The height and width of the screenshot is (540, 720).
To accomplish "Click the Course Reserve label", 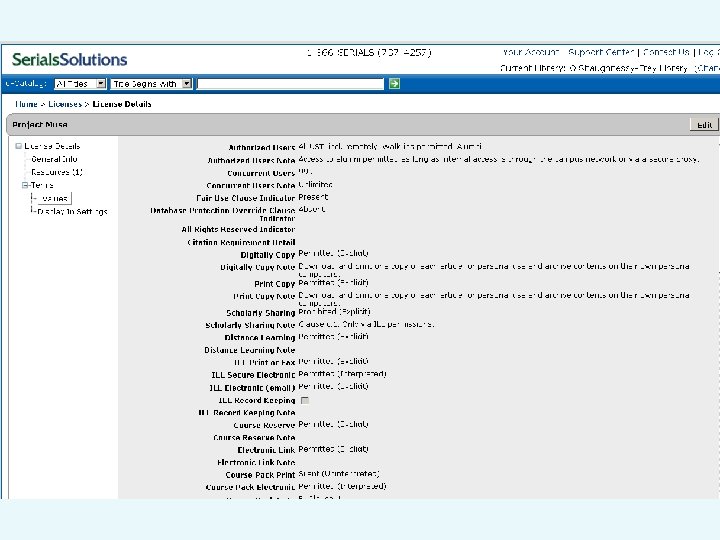I will [x=264, y=425].
